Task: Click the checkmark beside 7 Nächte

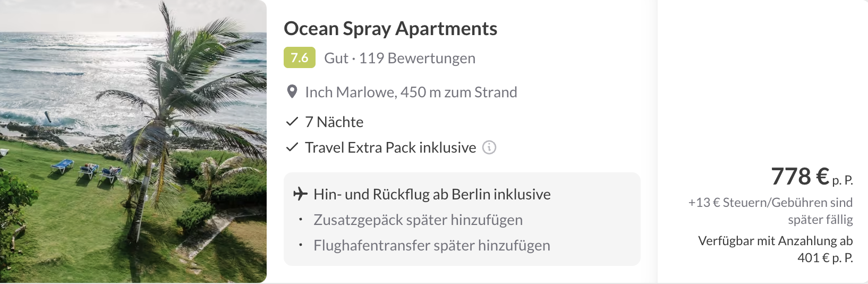Action: 292,122
